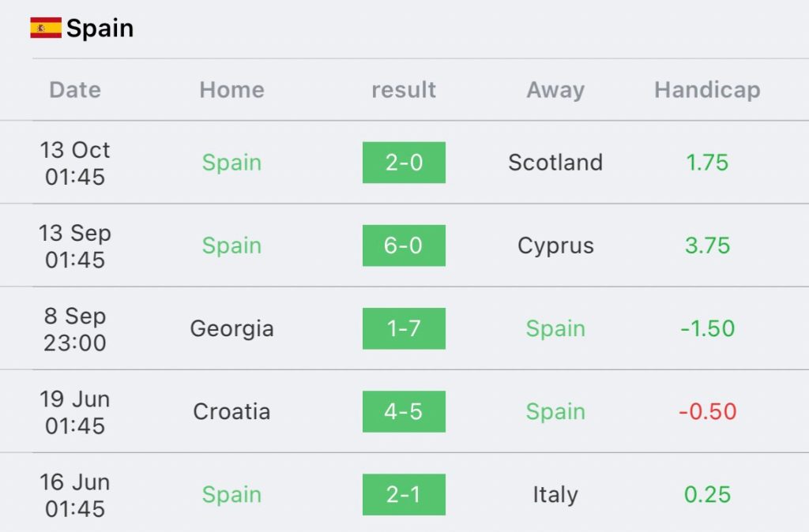Screen dimensions: 809x532
Task: Open the Spain team title
Action: [100, 28]
